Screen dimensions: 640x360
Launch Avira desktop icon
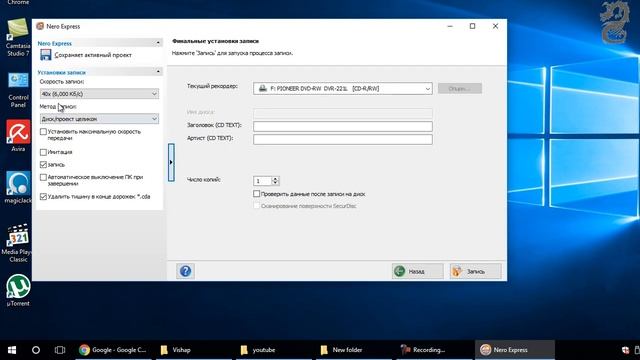click(x=18, y=136)
